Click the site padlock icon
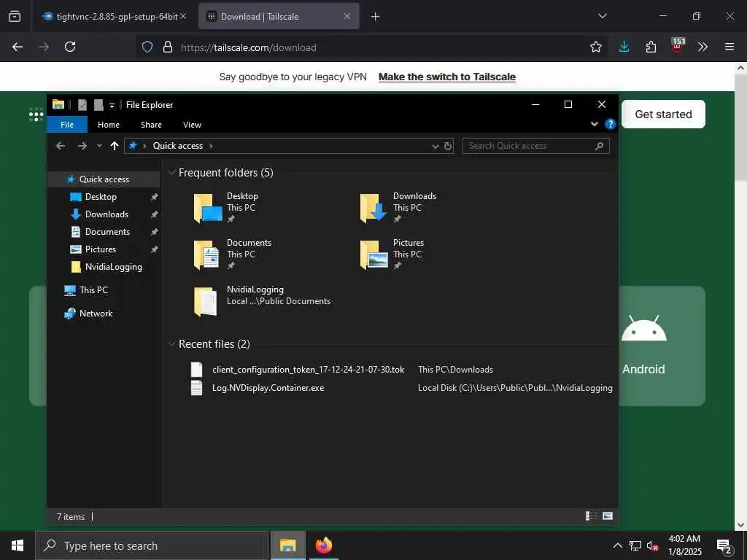This screenshot has height=560, width=747. (x=168, y=47)
